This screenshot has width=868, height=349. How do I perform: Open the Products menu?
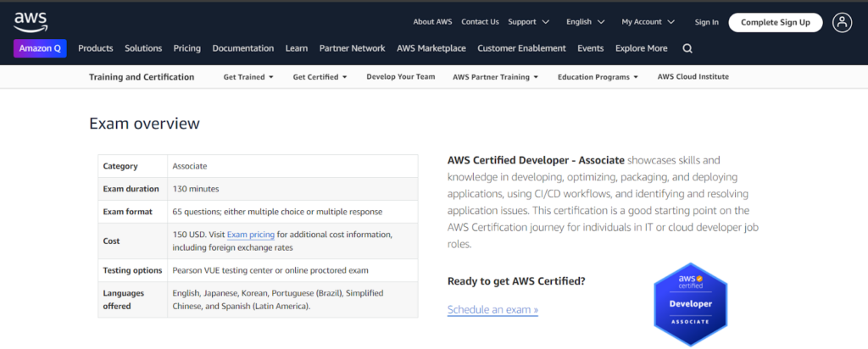tap(96, 48)
